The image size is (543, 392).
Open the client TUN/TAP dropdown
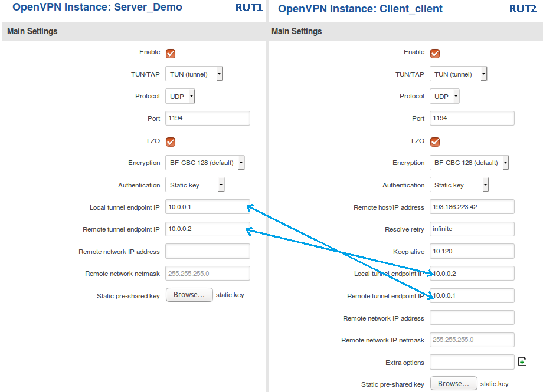coord(458,74)
